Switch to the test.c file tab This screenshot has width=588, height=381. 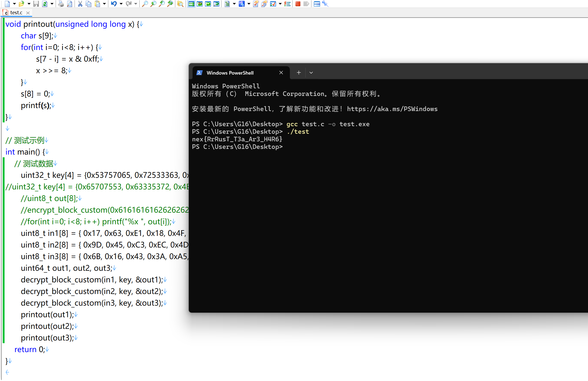16,13
